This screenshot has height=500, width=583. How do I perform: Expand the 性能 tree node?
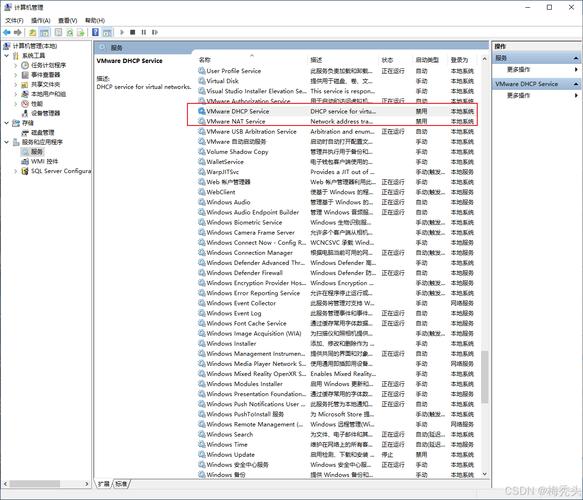click(16, 104)
